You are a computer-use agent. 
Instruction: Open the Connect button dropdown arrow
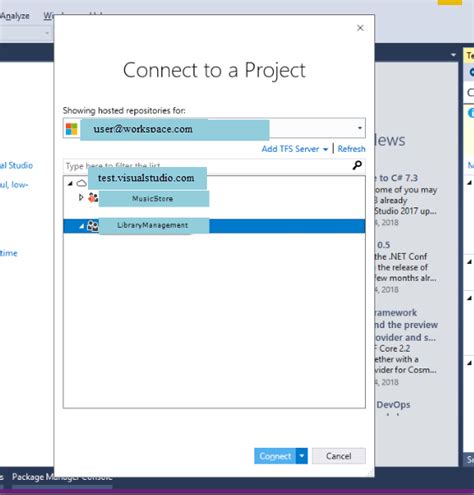click(x=302, y=456)
